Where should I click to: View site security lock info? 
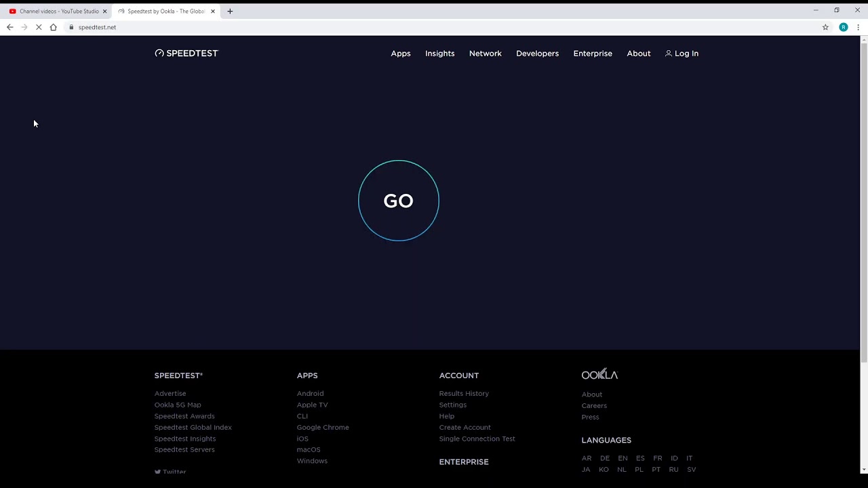point(71,27)
